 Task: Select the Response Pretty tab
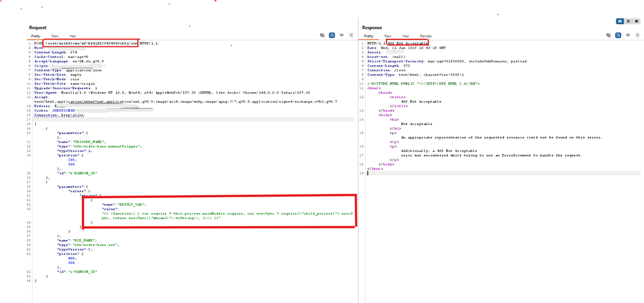[369, 36]
